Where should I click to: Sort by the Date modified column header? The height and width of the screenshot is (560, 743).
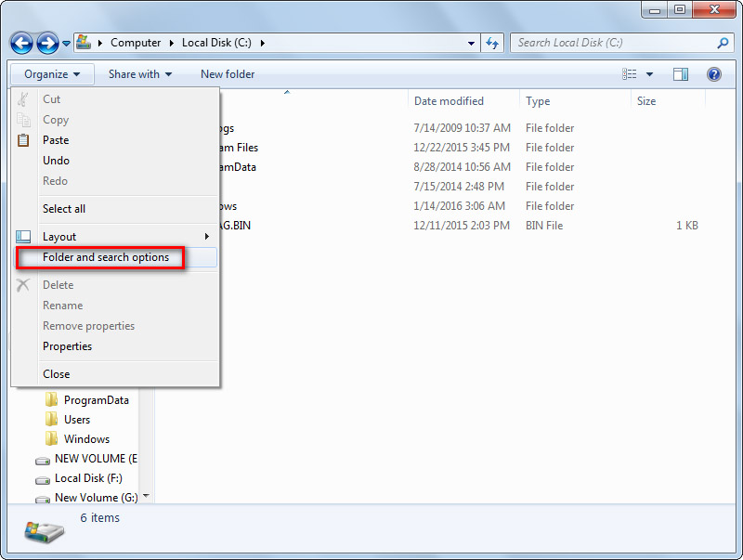click(x=449, y=101)
